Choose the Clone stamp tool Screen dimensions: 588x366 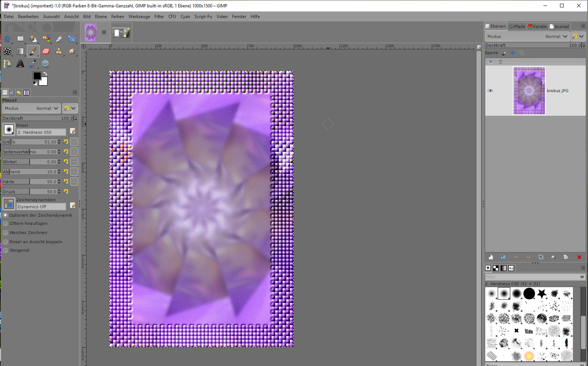(59, 51)
